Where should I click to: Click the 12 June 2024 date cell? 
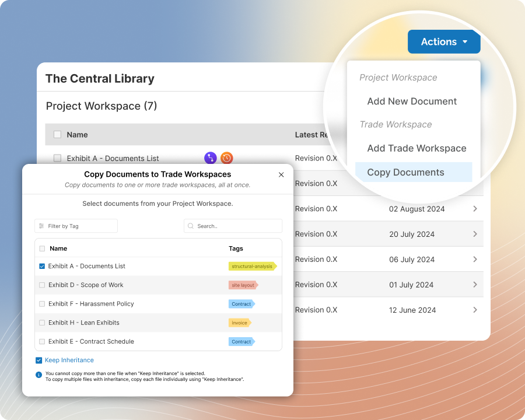point(412,310)
